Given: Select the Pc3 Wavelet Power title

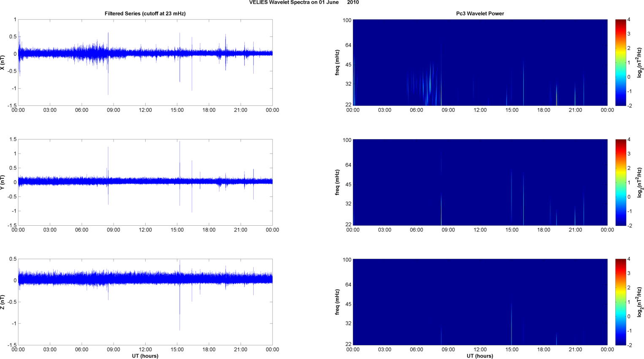Looking at the screenshot, I should [x=480, y=13].
